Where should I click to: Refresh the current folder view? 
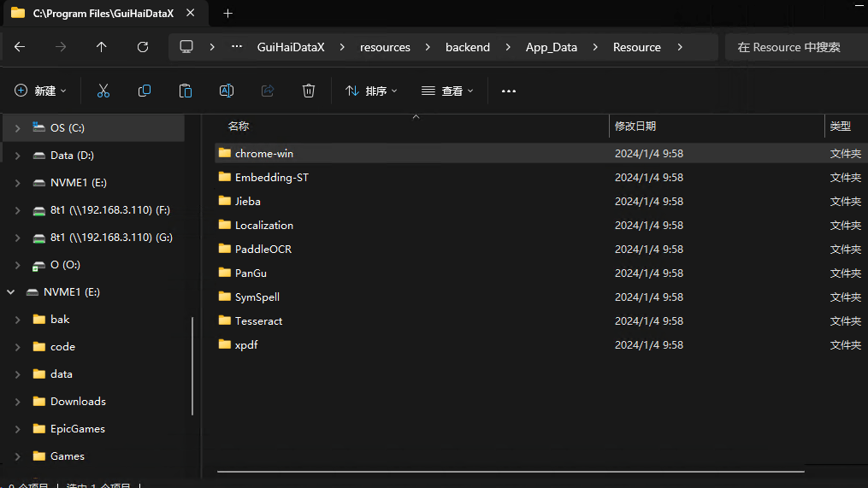pyautogui.click(x=143, y=47)
